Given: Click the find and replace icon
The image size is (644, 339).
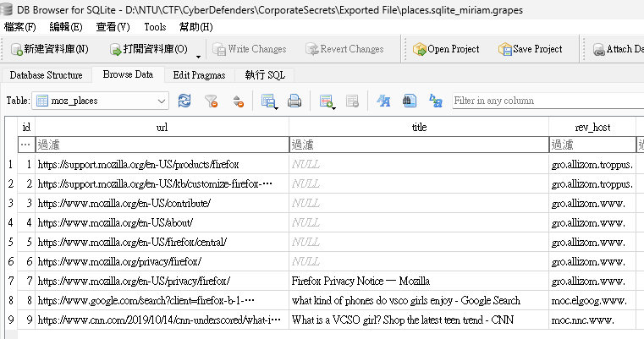Looking at the screenshot, I should point(436,101).
